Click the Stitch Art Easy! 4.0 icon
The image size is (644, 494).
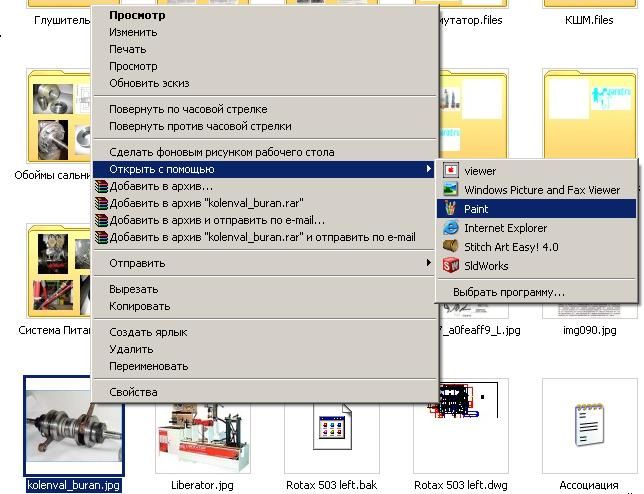coord(450,247)
